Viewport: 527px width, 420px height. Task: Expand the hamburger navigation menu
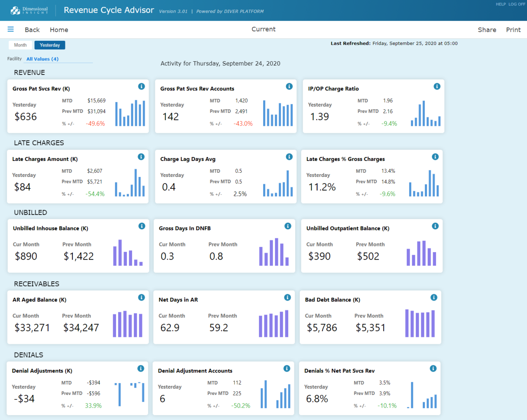(x=10, y=29)
